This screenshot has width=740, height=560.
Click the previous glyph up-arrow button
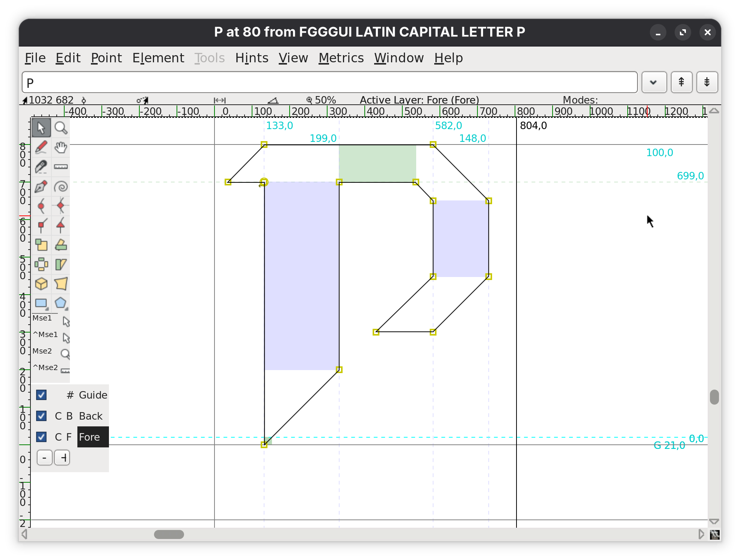681,82
